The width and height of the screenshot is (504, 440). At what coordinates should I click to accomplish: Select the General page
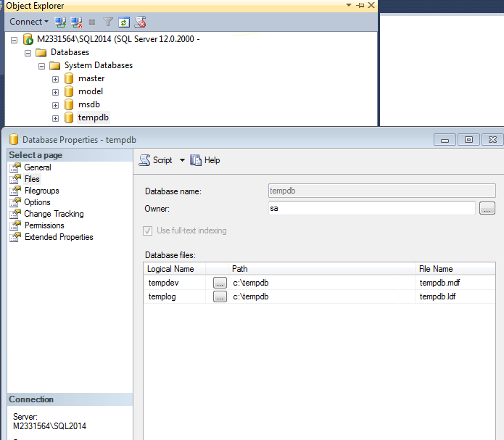pyautogui.click(x=38, y=167)
